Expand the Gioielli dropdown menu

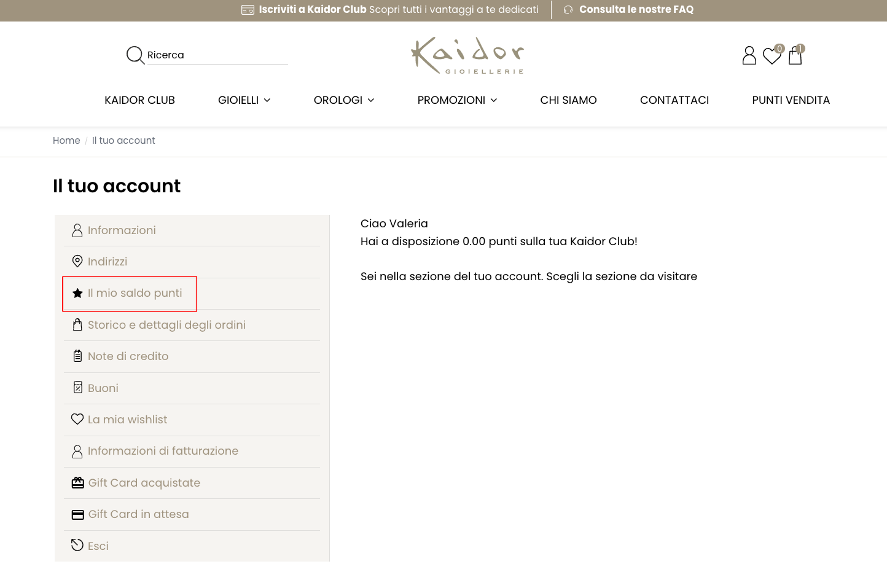pos(244,100)
